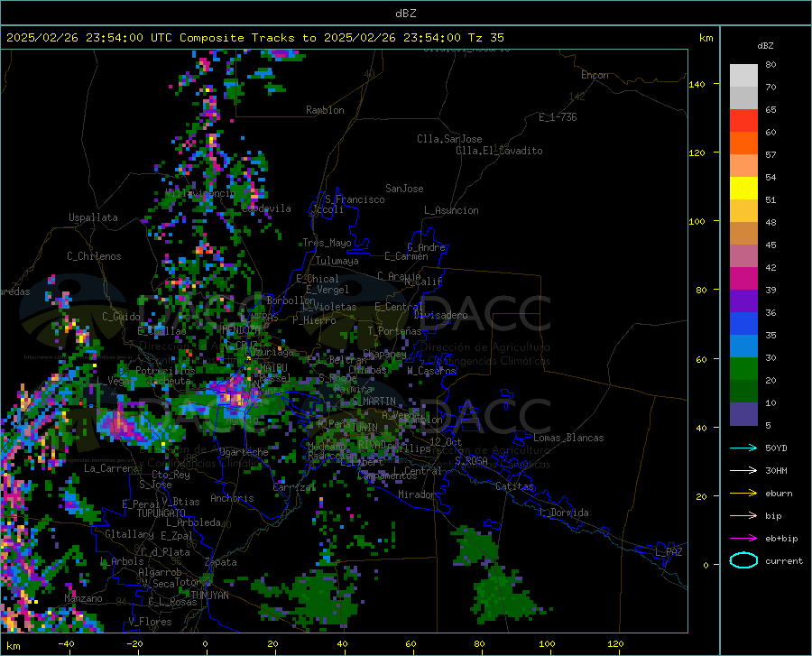Select the red 60-65 dBZ swatch
The height and width of the screenshot is (656, 812).
coord(743,121)
